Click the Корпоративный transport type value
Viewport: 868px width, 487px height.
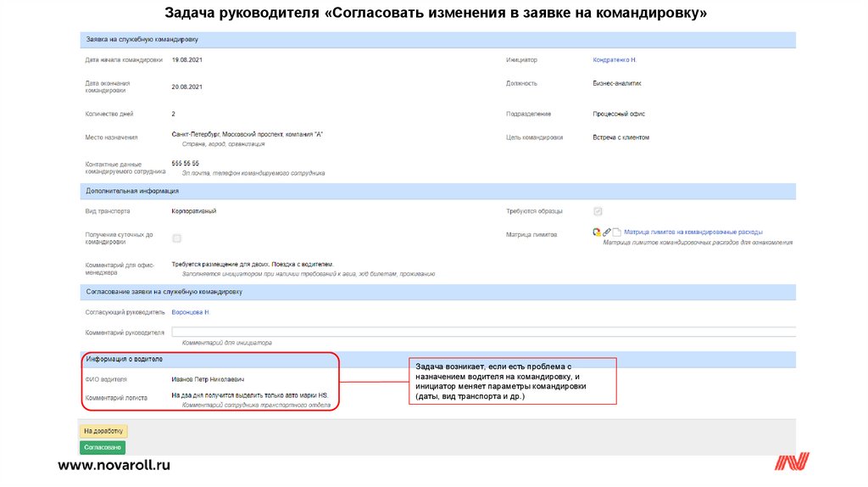pos(194,211)
